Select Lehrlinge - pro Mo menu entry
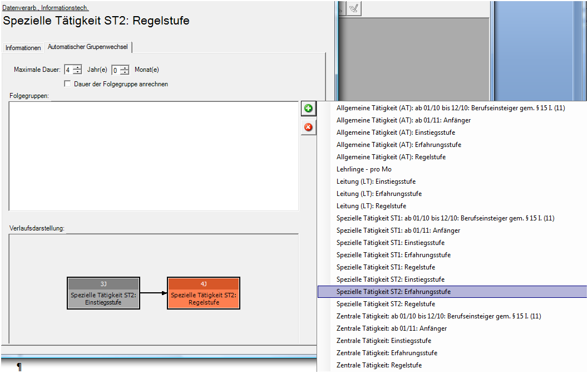The height and width of the screenshot is (373, 588). pyautogui.click(x=364, y=169)
